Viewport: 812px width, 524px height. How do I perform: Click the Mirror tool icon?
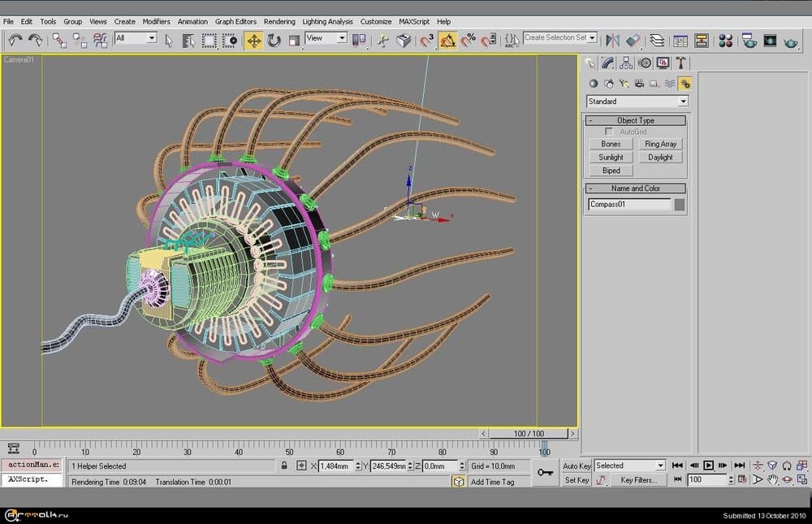coord(613,40)
